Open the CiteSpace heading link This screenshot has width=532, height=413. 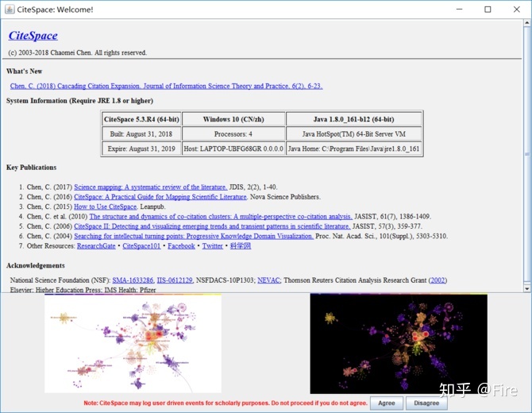click(33, 36)
